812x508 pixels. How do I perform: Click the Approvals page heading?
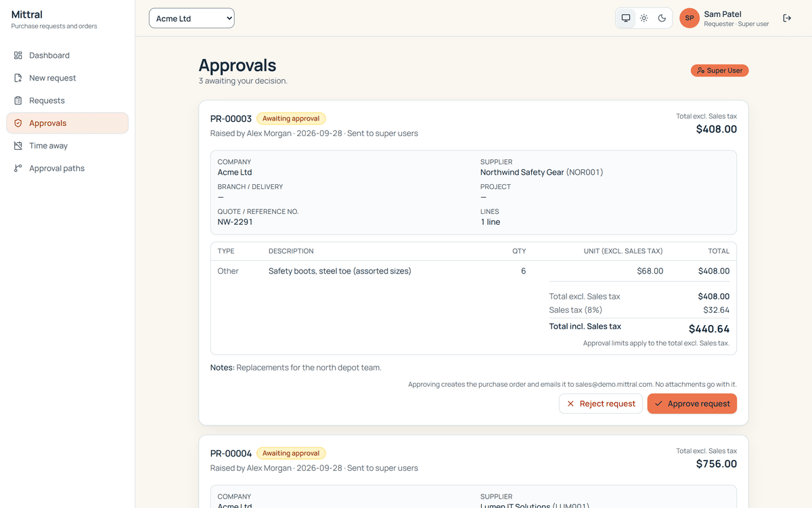(238, 65)
